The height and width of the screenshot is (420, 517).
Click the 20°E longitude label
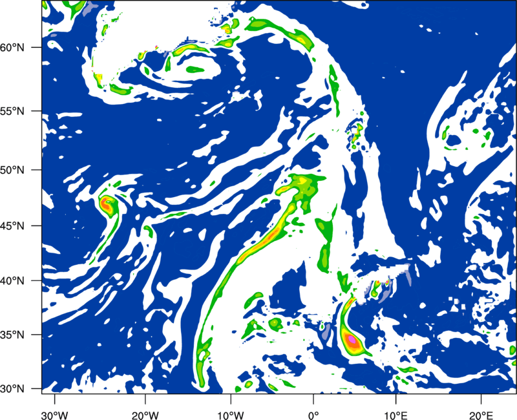[481, 415]
